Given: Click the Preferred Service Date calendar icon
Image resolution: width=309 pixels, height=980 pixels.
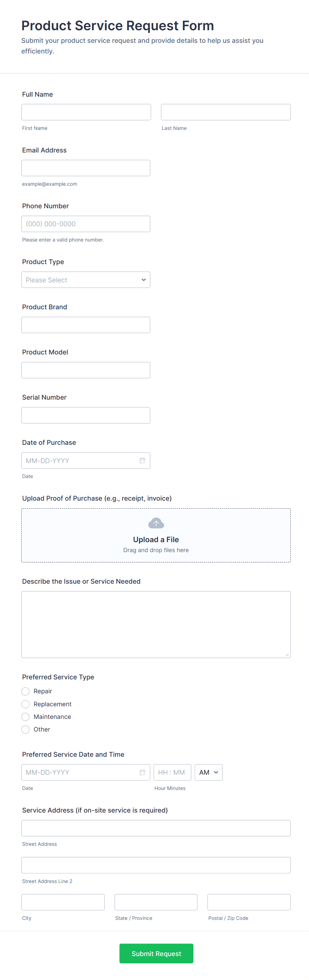Looking at the screenshot, I should tap(142, 772).
